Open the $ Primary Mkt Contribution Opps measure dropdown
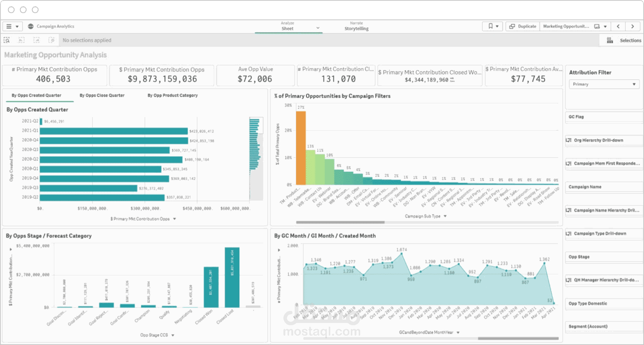 174,219
